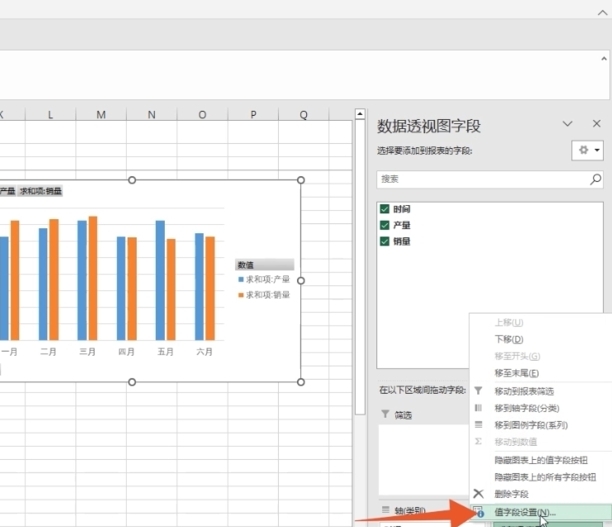Select 下移(D) in the context menu
The width and height of the screenshot is (612, 527).
coord(509,340)
